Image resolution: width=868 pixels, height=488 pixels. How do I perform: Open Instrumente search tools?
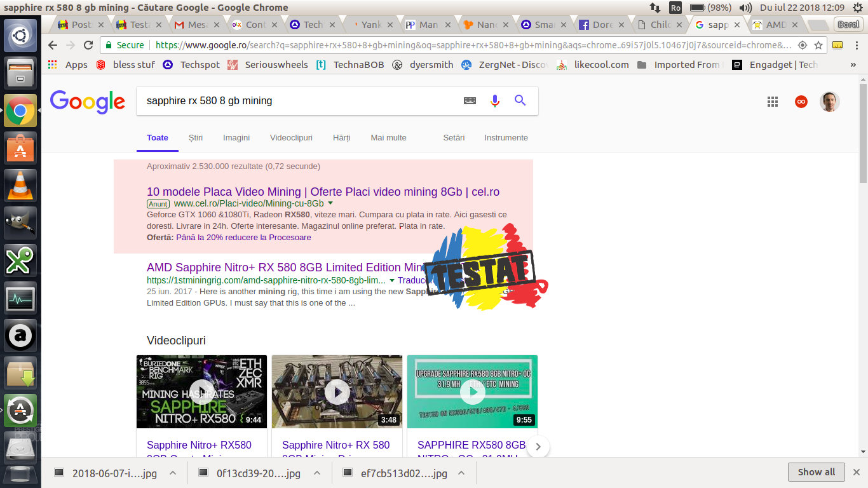pyautogui.click(x=506, y=137)
